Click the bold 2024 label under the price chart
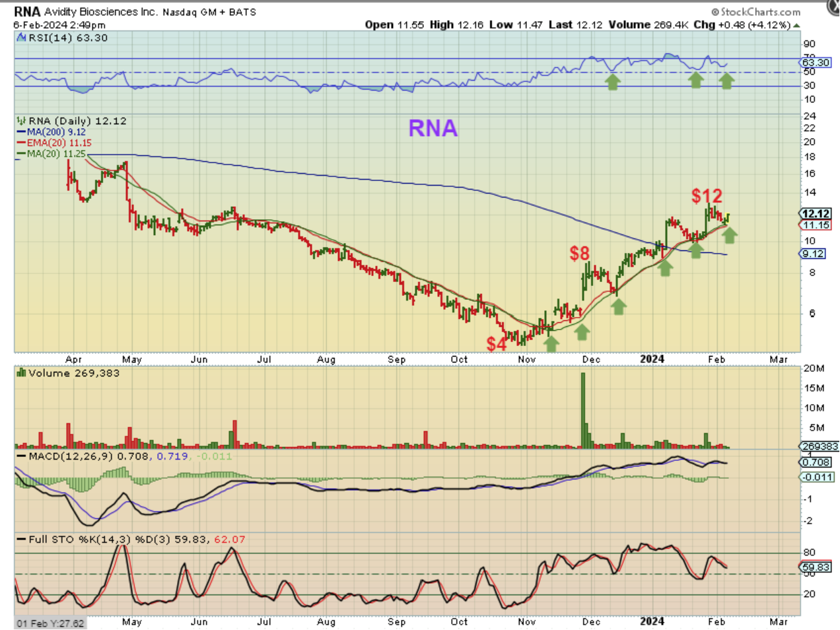The width and height of the screenshot is (840, 630). click(x=652, y=359)
